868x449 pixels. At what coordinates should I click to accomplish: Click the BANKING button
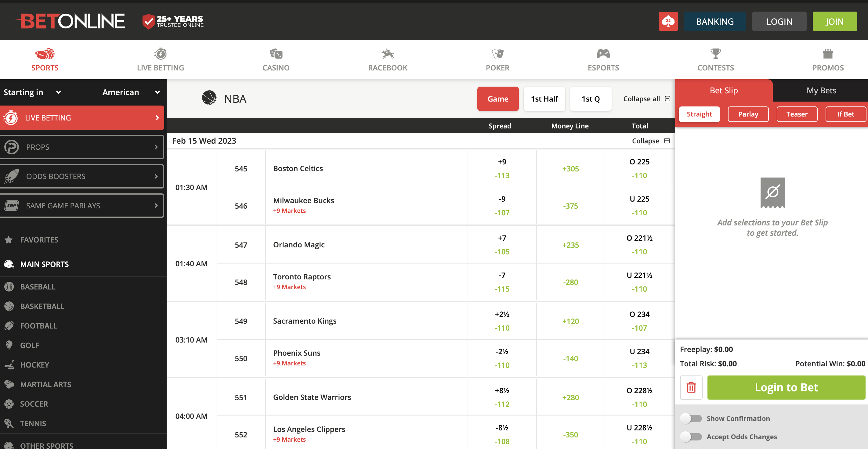coord(715,22)
